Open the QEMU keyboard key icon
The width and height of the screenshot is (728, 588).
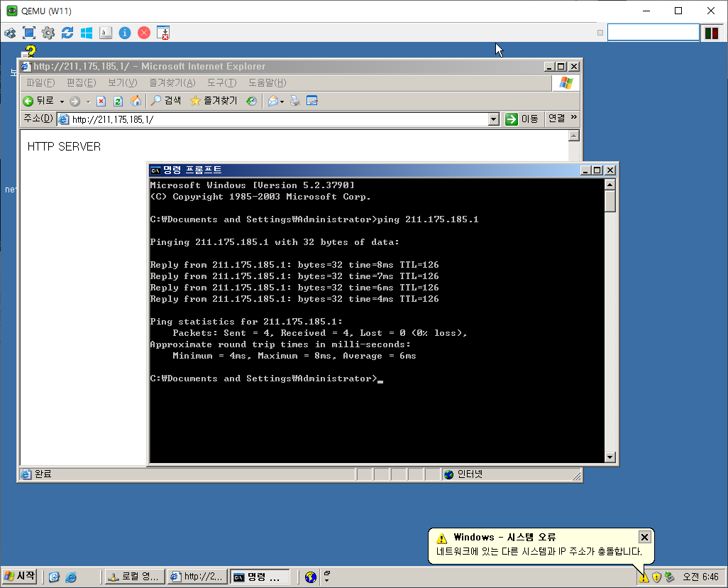(106, 33)
